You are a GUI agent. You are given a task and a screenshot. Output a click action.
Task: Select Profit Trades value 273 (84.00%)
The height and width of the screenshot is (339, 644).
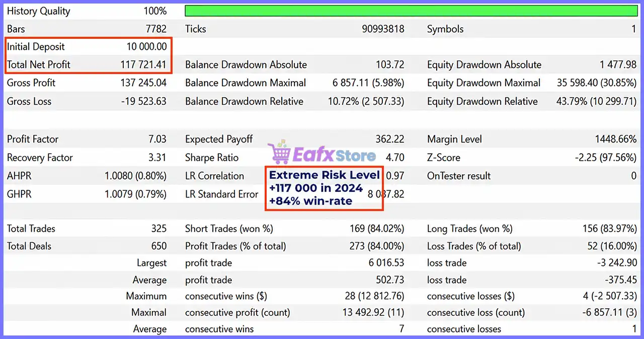click(x=377, y=246)
